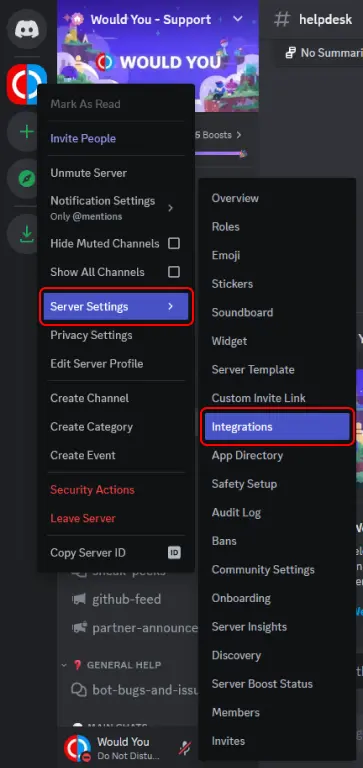Click the Copy Server ID badge icon
The image size is (363, 768).
(x=174, y=553)
